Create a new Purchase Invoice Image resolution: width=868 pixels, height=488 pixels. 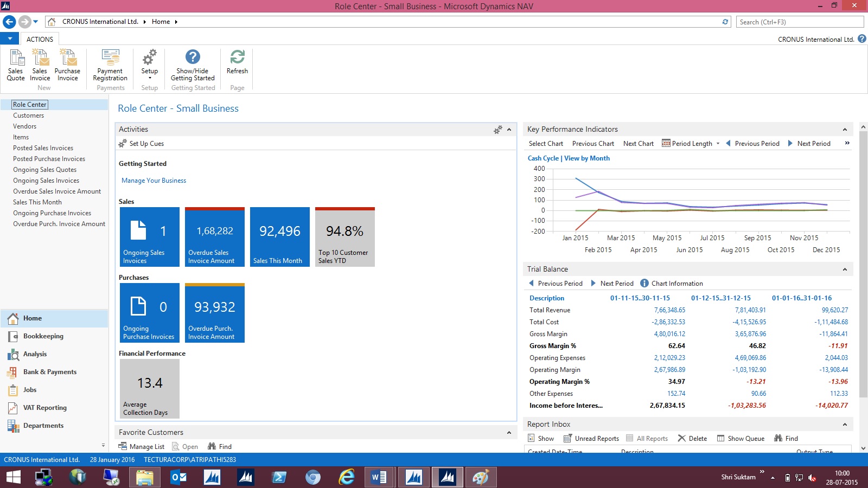coord(67,65)
